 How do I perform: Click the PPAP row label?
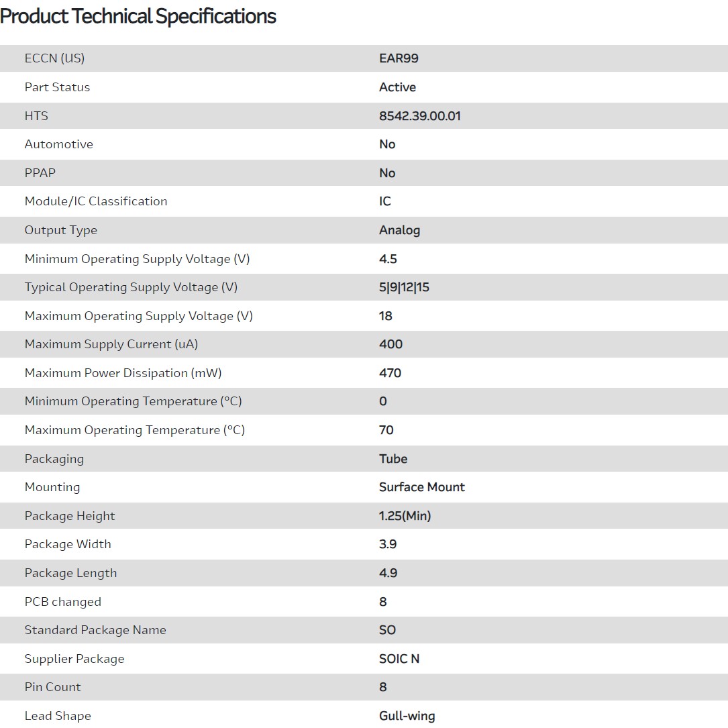(40, 173)
